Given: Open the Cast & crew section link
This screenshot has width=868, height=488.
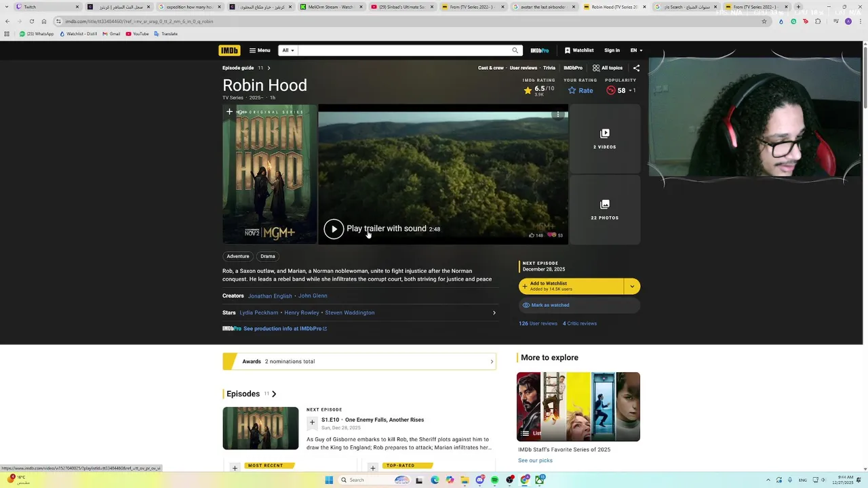Looking at the screenshot, I should coord(491,68).
